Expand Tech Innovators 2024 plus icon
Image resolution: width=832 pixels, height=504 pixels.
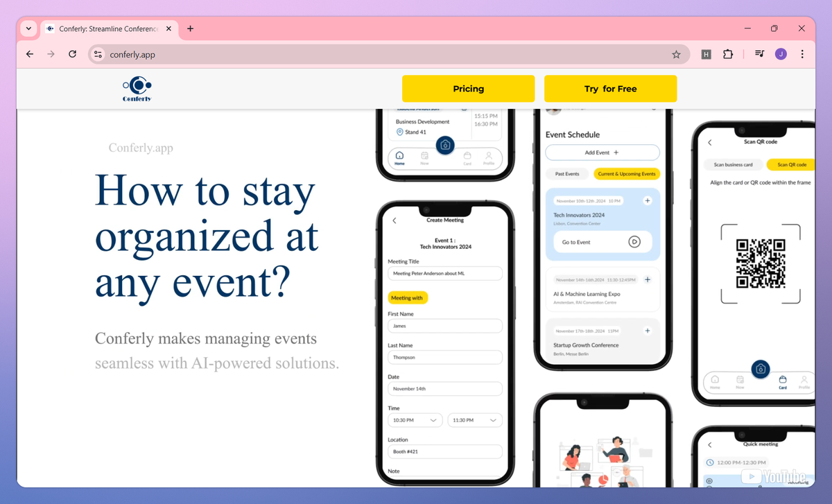point(648,200)
